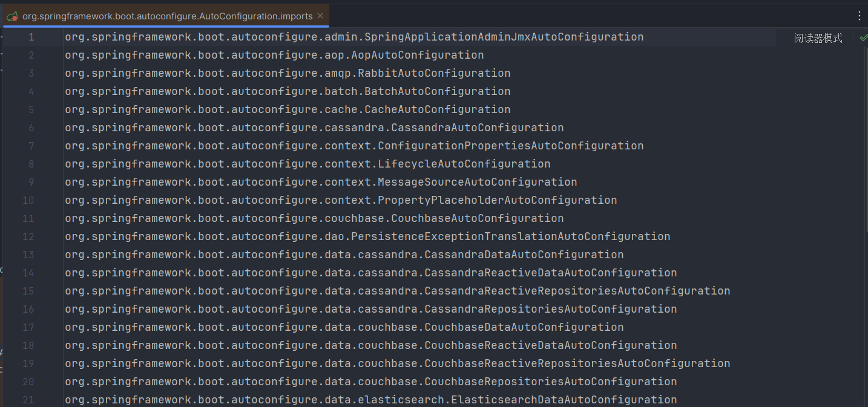Viewport: 868px width, 407px height.
Task: Click the green inspection checkmark icon
Action: click(863, 37)
